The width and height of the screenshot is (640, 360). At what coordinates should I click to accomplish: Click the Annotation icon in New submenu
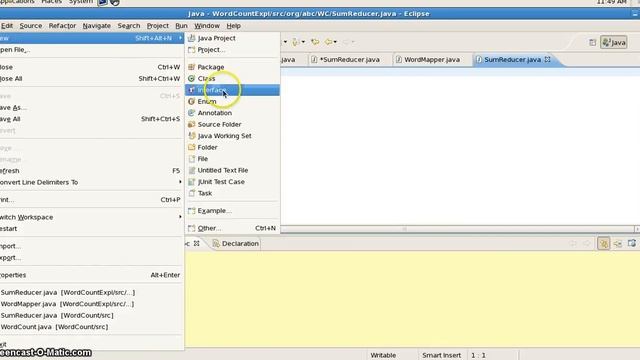(191, 113)
